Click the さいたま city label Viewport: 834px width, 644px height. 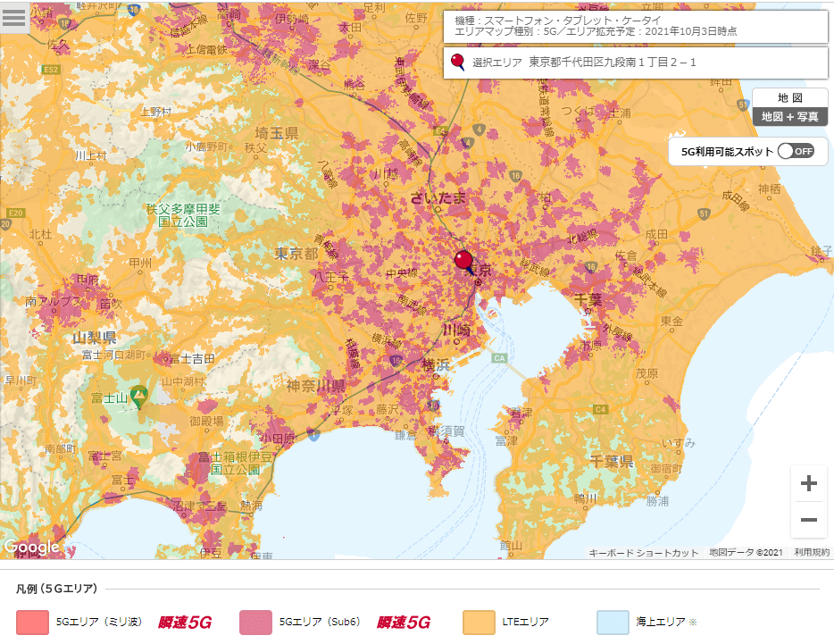[x=438, y=198]
